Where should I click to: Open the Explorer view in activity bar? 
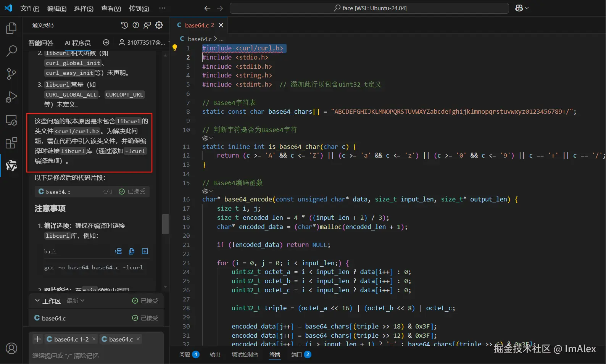coord(11,28)
